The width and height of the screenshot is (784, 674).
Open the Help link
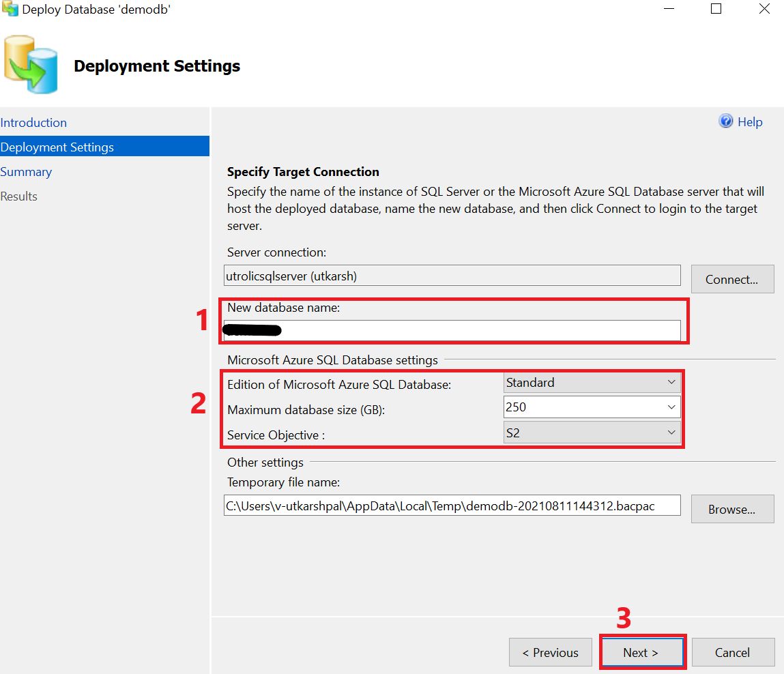[749, 122]
